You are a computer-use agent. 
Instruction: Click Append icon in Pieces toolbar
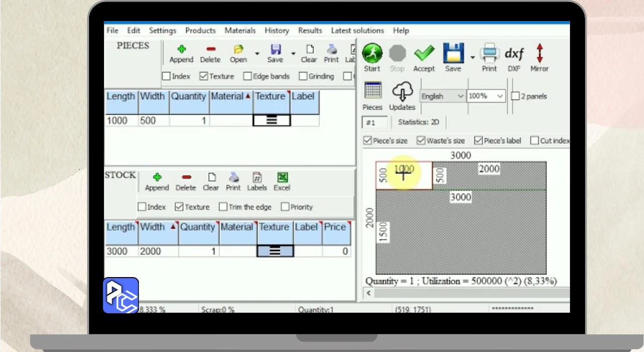pyautogui.click(x=181, y=49)
